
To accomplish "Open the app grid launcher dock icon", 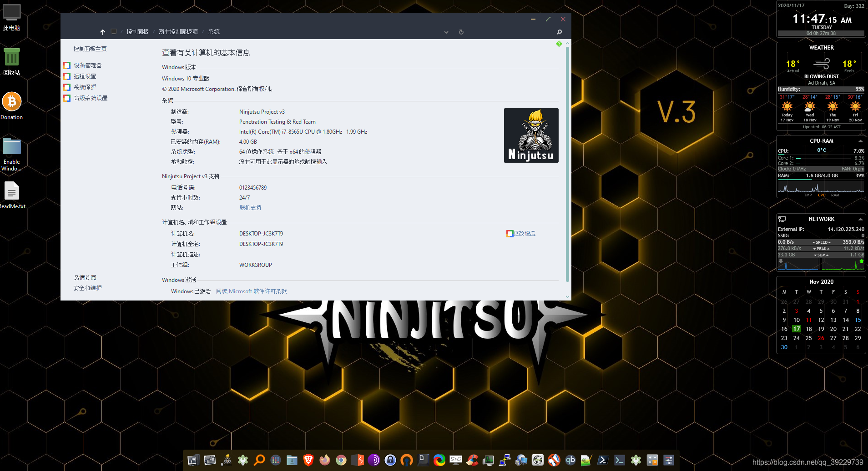I will 276,460.
